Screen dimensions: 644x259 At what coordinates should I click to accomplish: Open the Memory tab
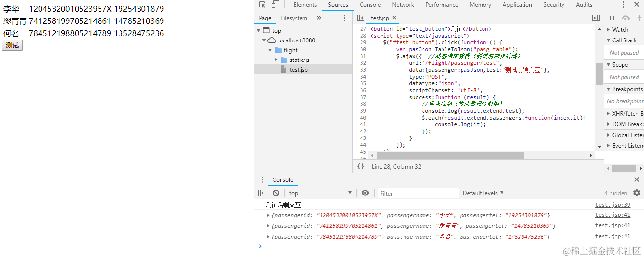481,5
